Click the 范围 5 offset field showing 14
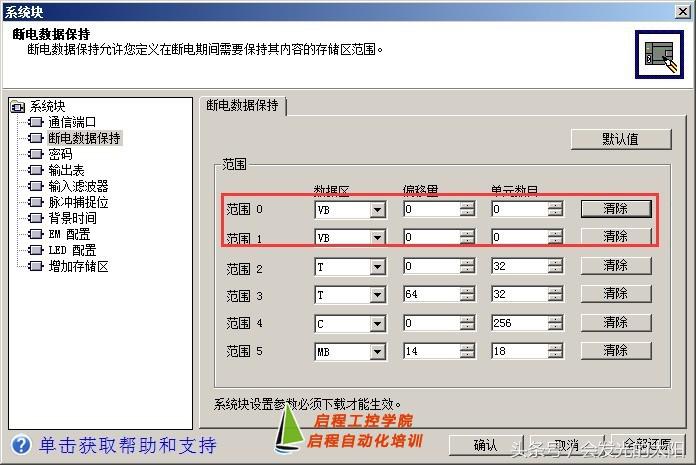Image resolution: width=696 pixels, height=465 pixels. point(431,351)
